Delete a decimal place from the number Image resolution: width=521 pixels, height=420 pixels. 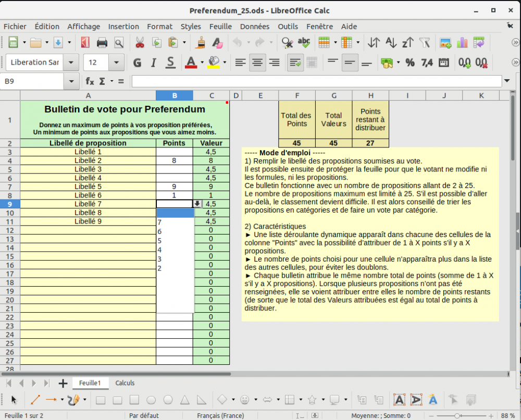[481, 63]
